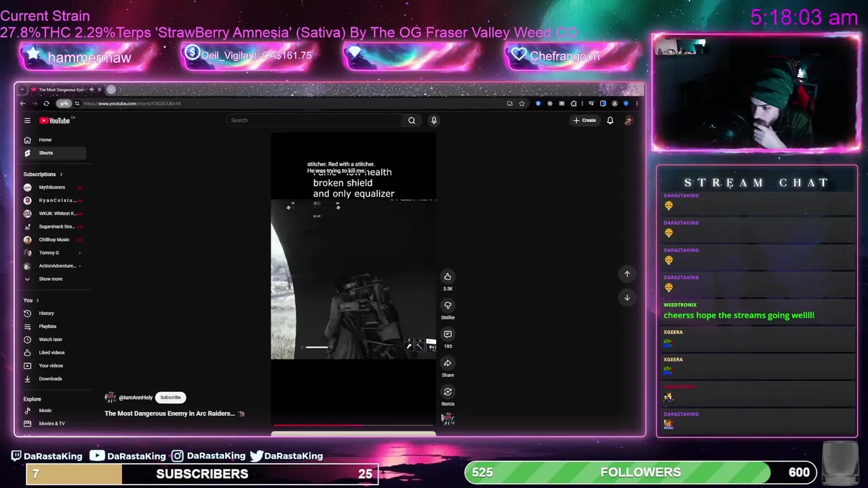
Task: Click the browser reload button
Action: coord(46,104)
